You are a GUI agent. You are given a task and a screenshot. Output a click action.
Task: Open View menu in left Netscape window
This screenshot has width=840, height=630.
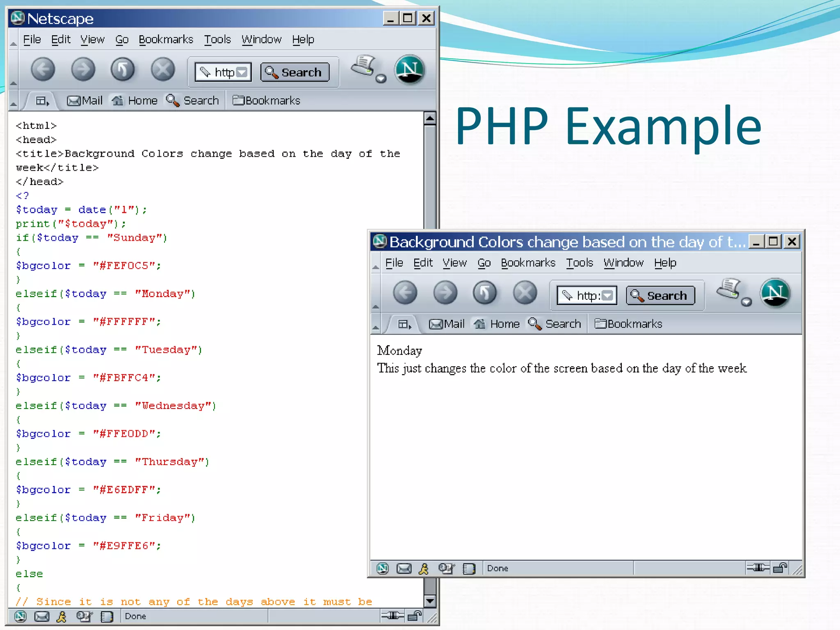tap(92, 40)
